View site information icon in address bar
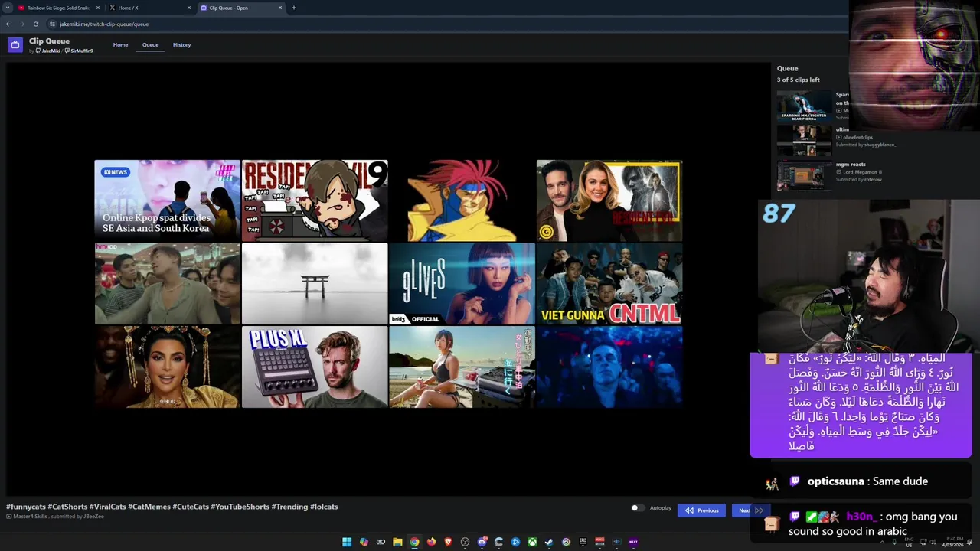Screen dimensions: 980x551 click(52, 24)
